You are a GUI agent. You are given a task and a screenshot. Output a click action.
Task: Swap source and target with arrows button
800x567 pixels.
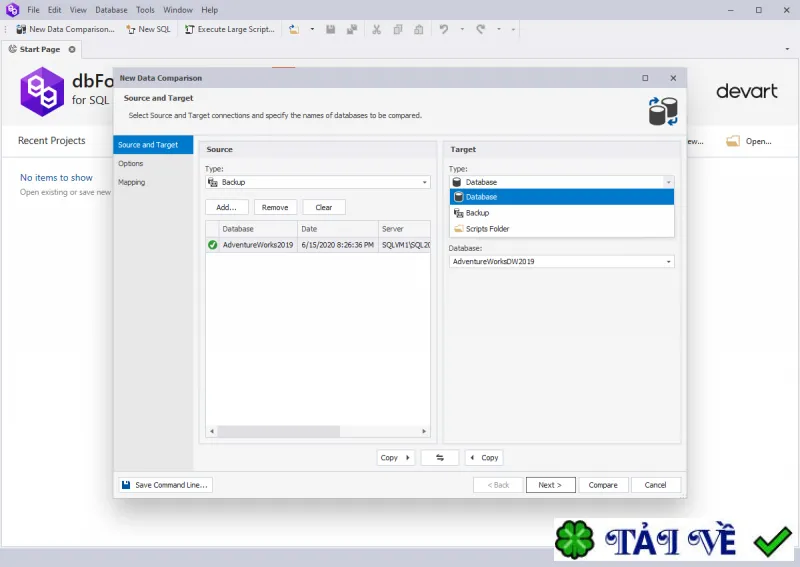tap(440, 458)
